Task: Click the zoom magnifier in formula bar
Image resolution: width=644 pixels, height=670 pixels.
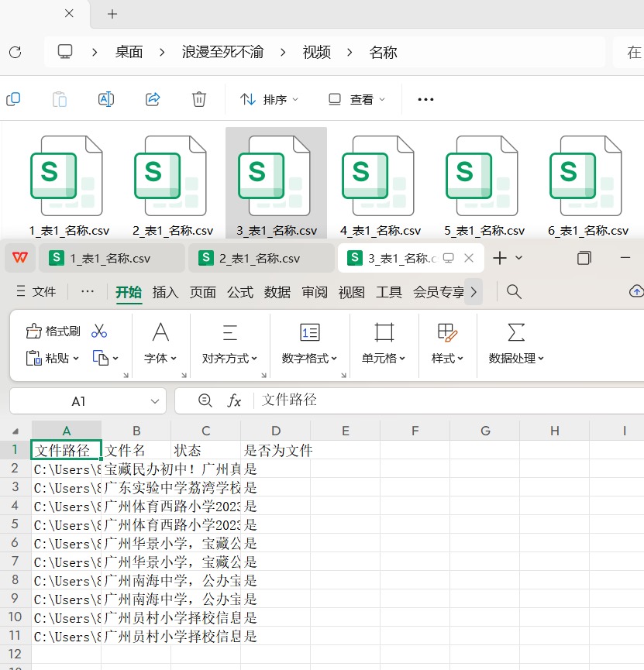Action: 205,400
